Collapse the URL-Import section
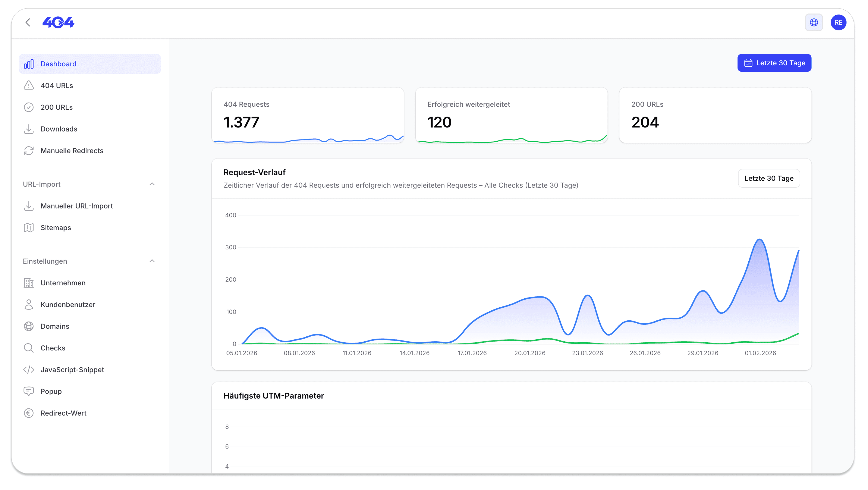The width and height of the screenshot is (868, 490). pos(152,184)
